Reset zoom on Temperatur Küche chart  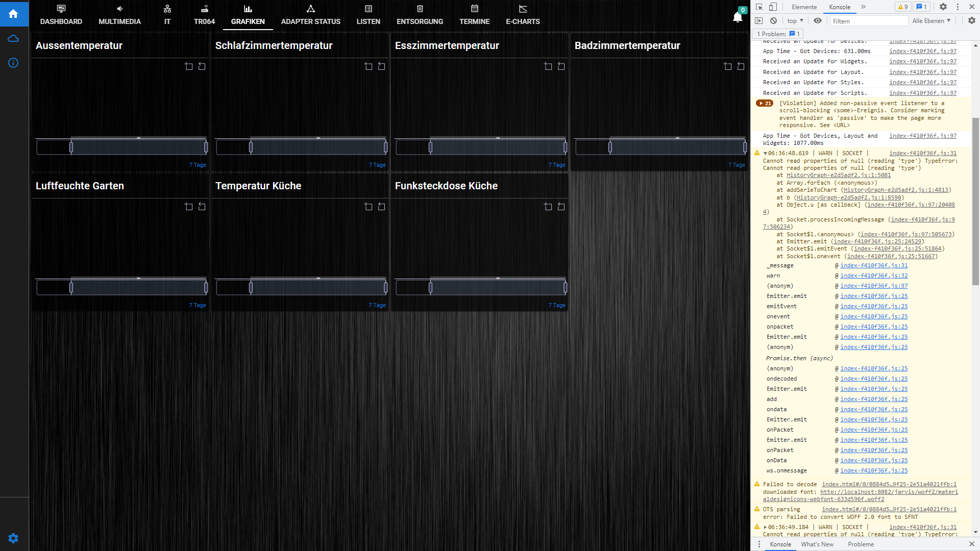tap(382, 207)
